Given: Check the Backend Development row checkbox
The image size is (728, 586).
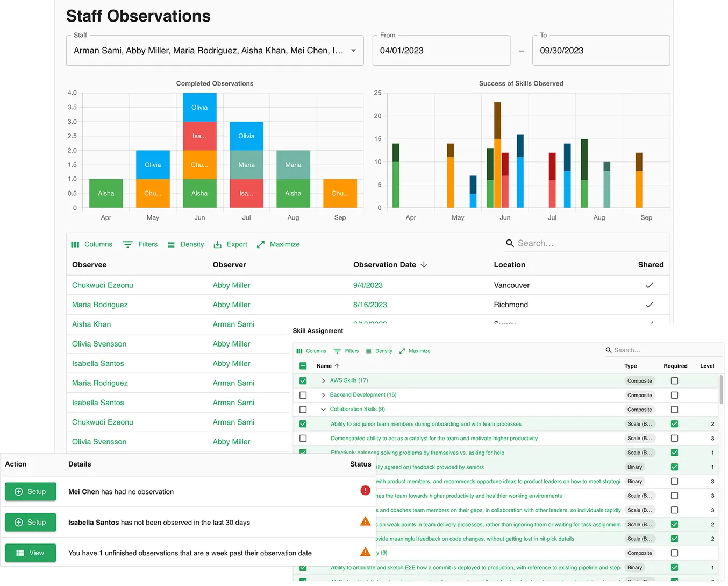Looking at the screenshot, I should coord(303,395).
